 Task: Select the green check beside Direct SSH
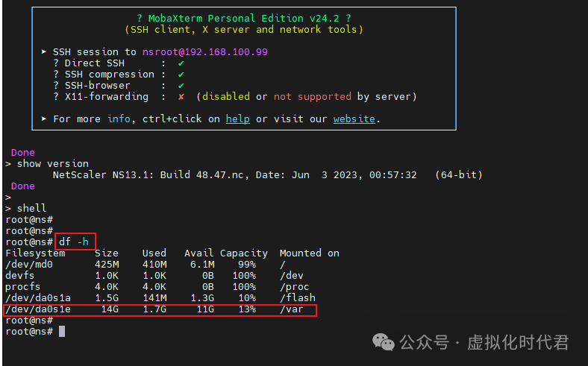pyautogui.click(x=181, y=63)
